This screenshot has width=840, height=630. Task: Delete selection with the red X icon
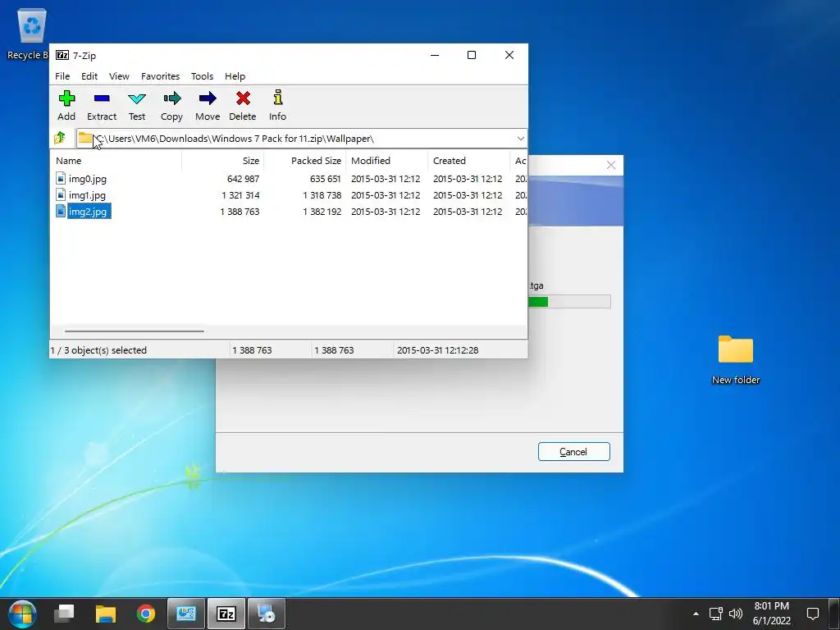[243, 98]
